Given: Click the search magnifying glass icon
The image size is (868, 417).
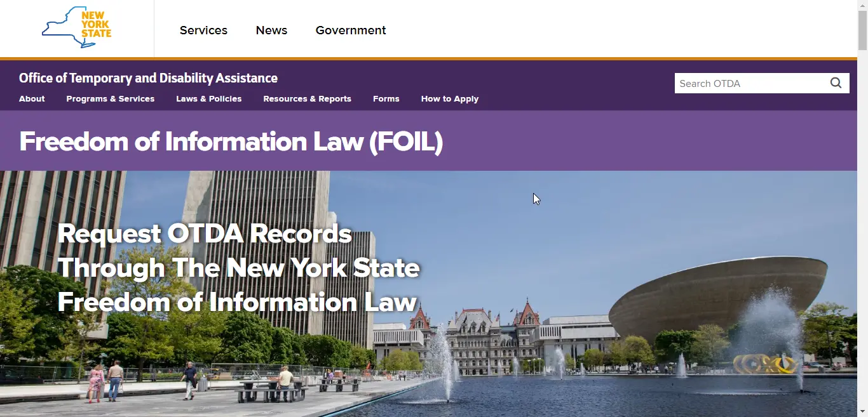Looking at the screenshot, I should (x=836, y=83).
